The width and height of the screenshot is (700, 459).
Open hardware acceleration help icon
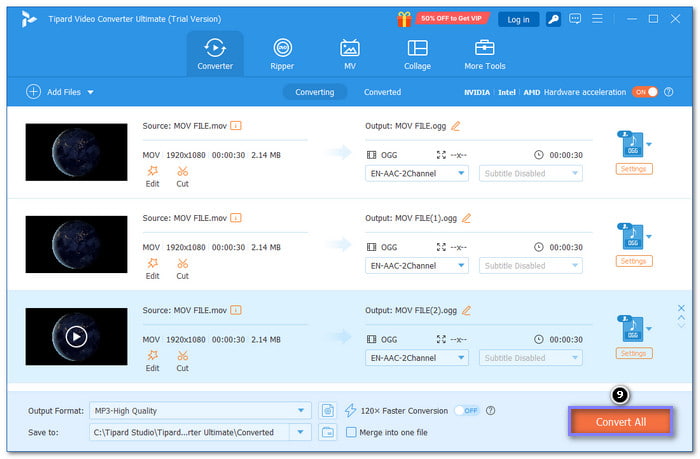(x=668, y=92)
